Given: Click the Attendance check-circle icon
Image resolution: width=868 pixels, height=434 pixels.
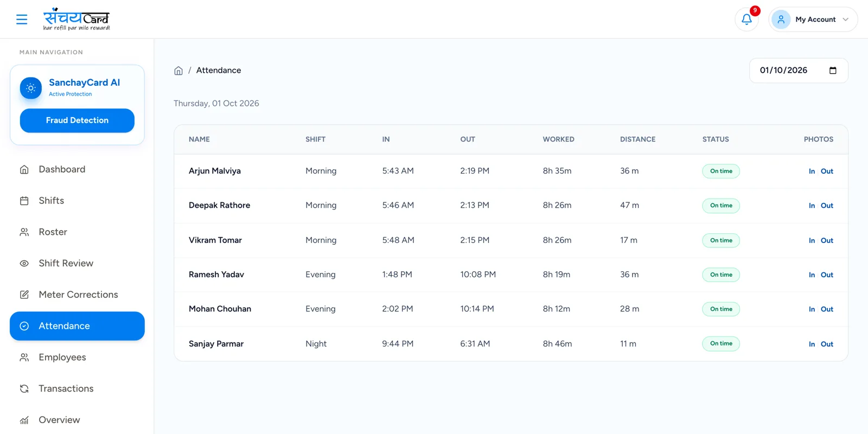Looking at the screenshot, I should 24,326.
